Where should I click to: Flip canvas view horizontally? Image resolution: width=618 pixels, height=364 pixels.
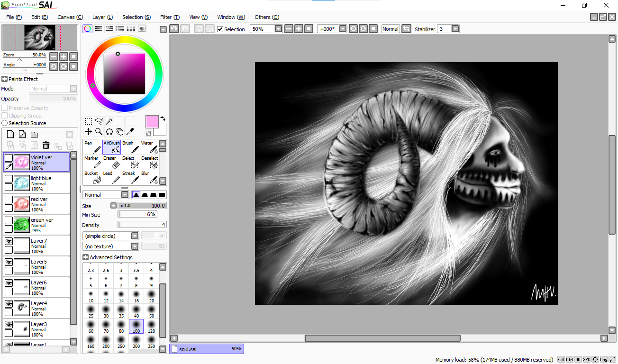pyautogui.click(x=406, y=29)
